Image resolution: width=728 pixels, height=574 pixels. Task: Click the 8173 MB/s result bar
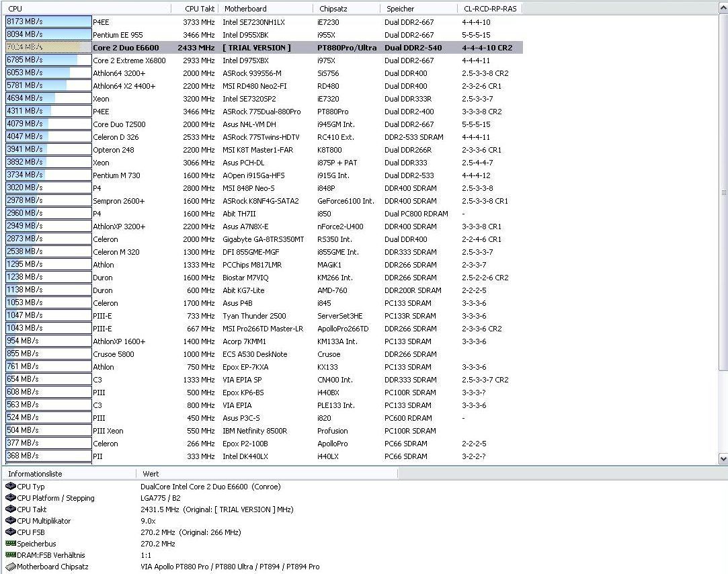[48, 22]
